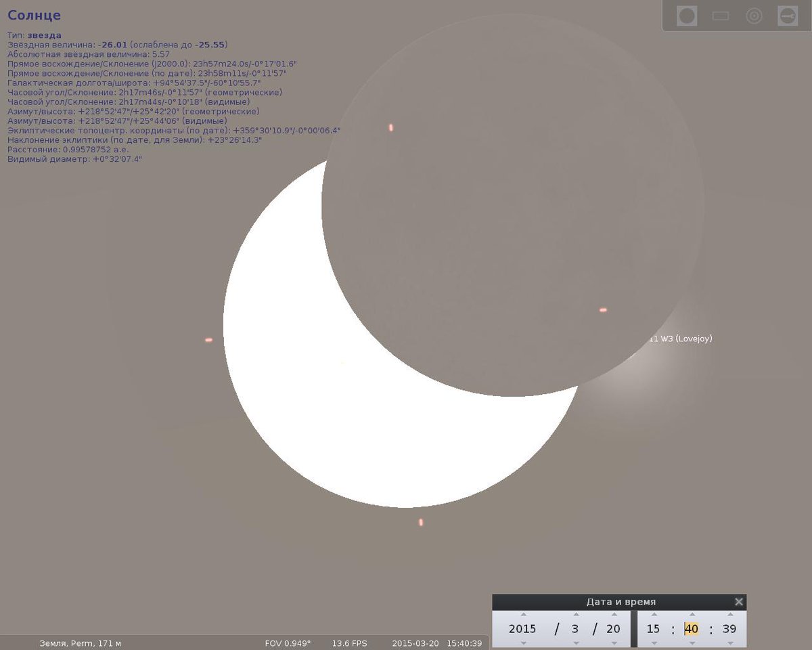Click the Звёздная величина: -26.01 line
The width and height of the screenshot is (812, 650).
point(118,44)
